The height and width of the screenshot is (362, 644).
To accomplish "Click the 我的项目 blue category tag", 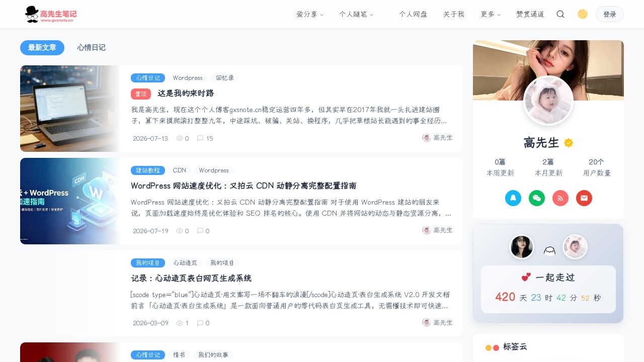I will (148, 263).
